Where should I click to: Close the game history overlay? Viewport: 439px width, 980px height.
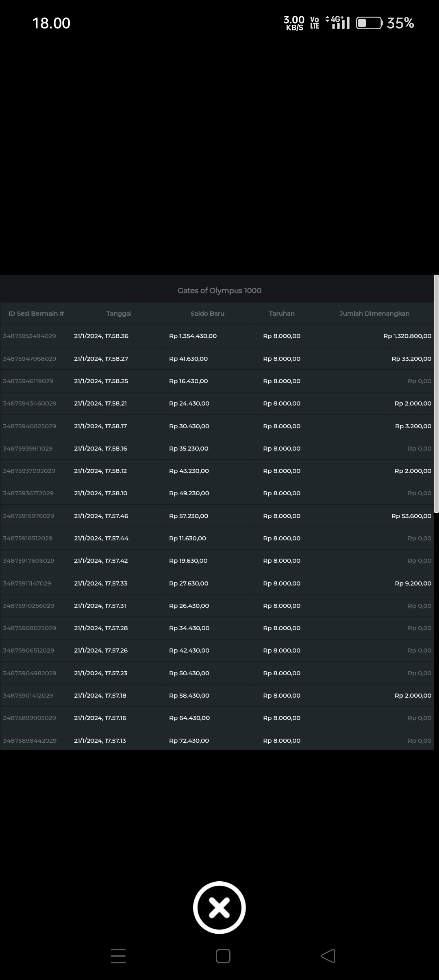219,907
